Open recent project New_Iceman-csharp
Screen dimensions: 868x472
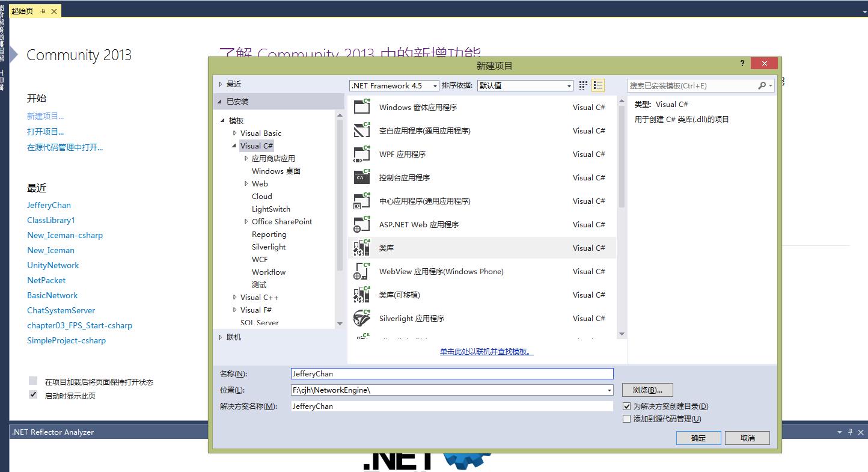pos(65,235)
